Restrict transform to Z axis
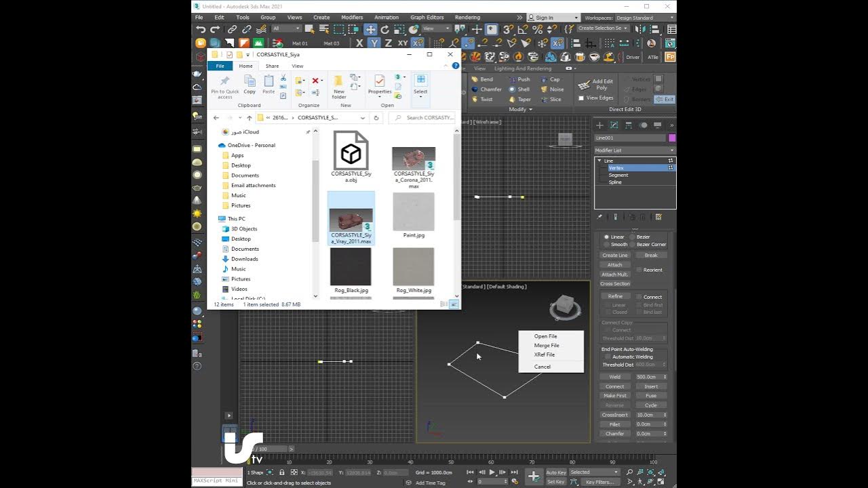The width and height of the screenshot is (868, 488). click(389, 43)
